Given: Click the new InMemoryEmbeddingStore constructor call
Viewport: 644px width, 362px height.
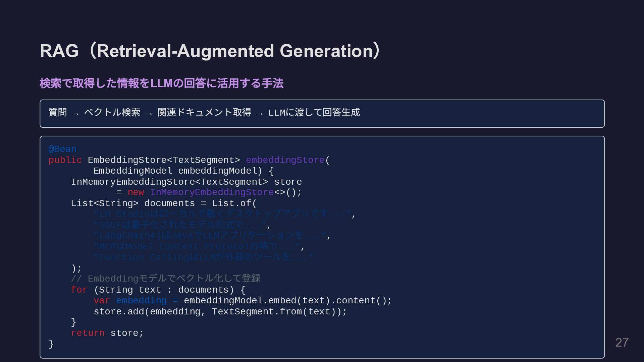Looking at the screenshot, I should [211, 192].
